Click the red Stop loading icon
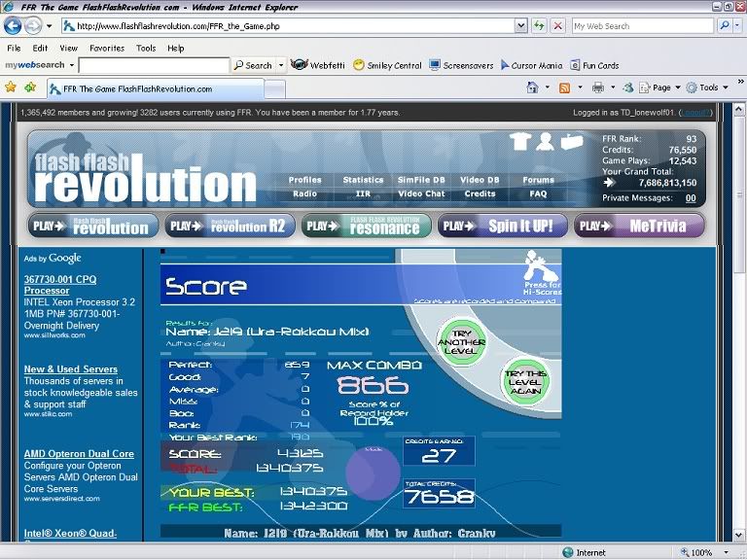This screenshot has width=747, height=560. point(558,26)
